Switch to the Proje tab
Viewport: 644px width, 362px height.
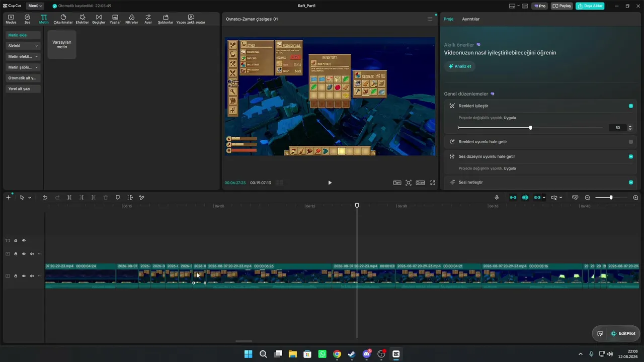[x=448, y=19]
